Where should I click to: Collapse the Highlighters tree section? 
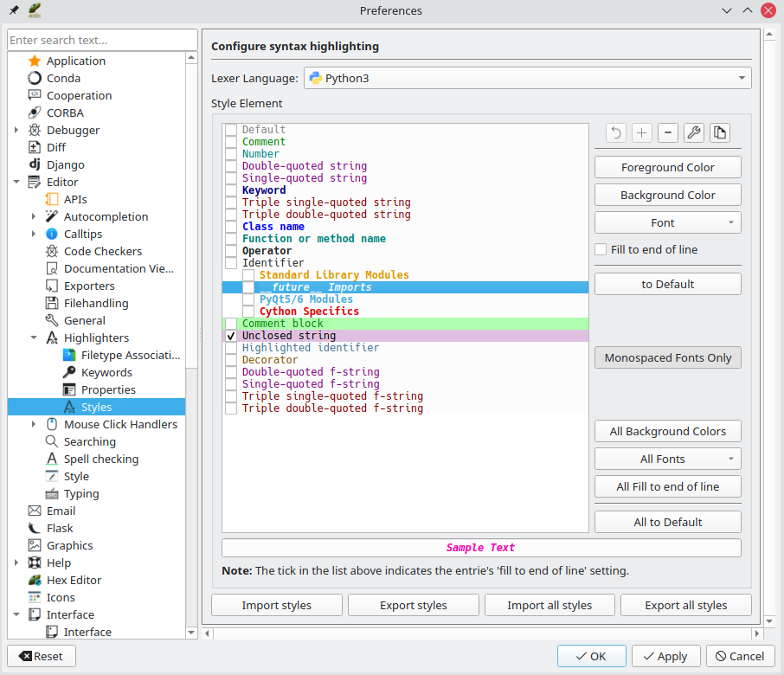click(x=34, y=337)
